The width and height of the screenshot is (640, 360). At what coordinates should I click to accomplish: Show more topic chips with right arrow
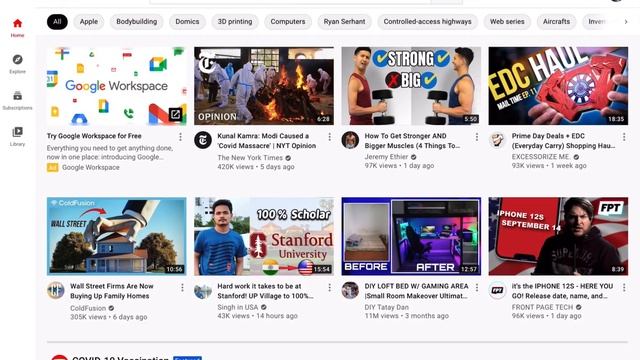pos(625,22)
